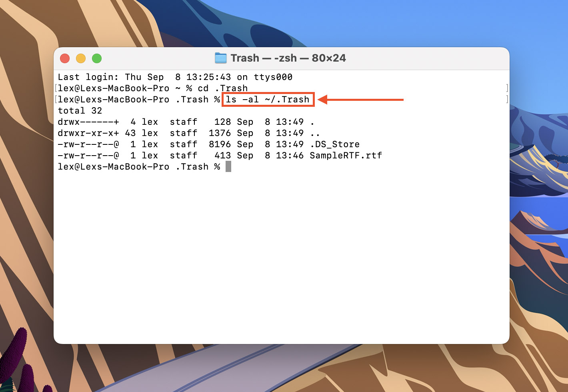Click the '8196' file size value

pyautogui.click(x=220, y=144)
